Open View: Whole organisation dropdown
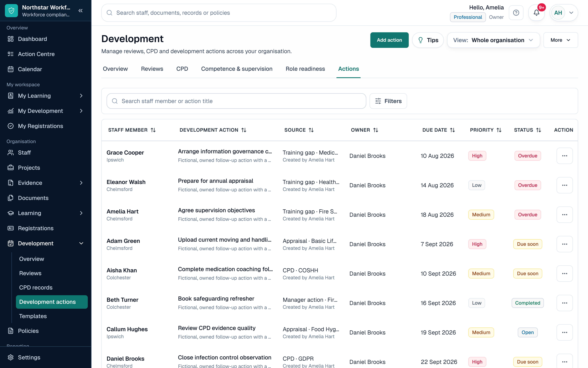Viewport: 588px width, 368px height. point(493,40)
